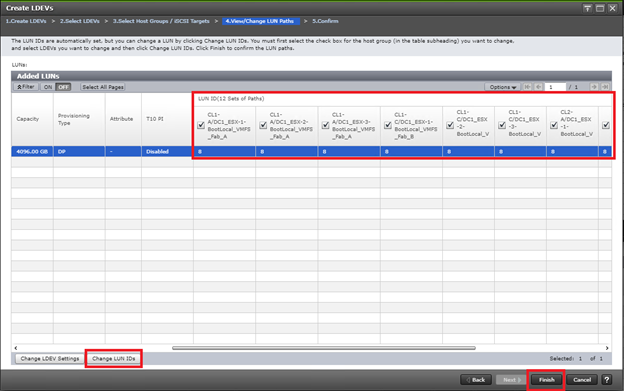Click the DP provisioning type cell
624x391 pixels.
coord(79,152)
